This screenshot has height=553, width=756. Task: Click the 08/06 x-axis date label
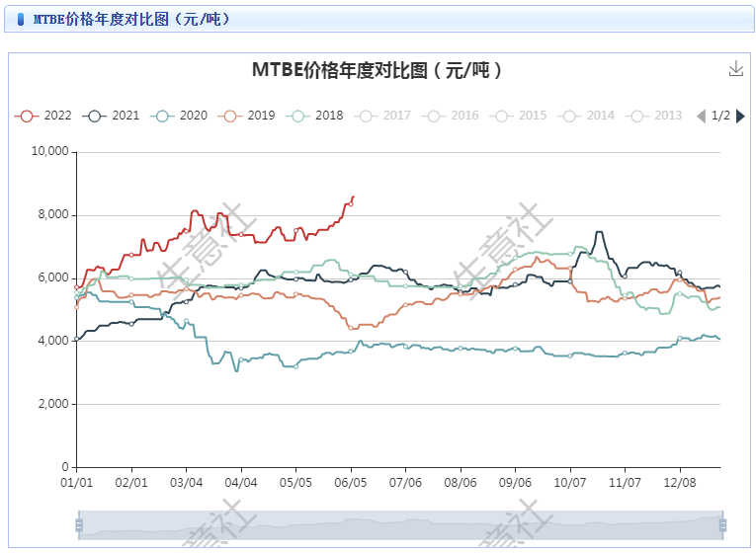point(461,483)
